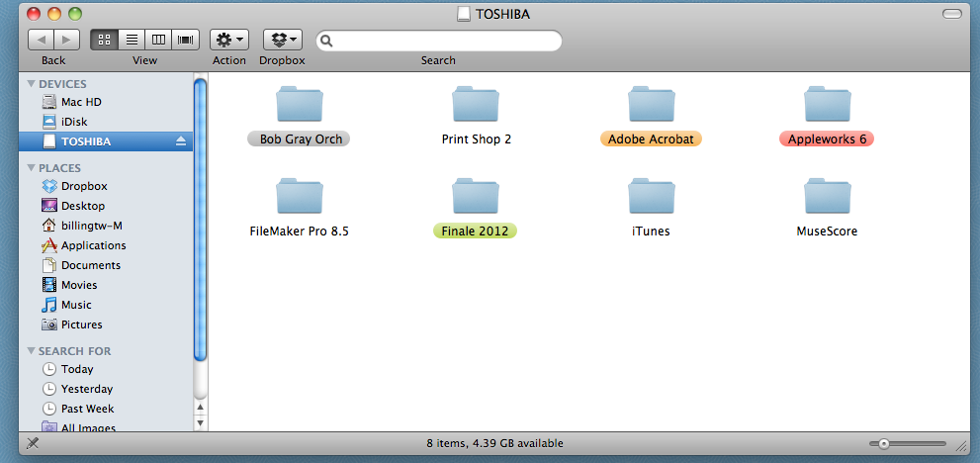Select the FileMaker Pro 8.5 folder
Viewport: 980px width, 463px height.
point(300,196)
